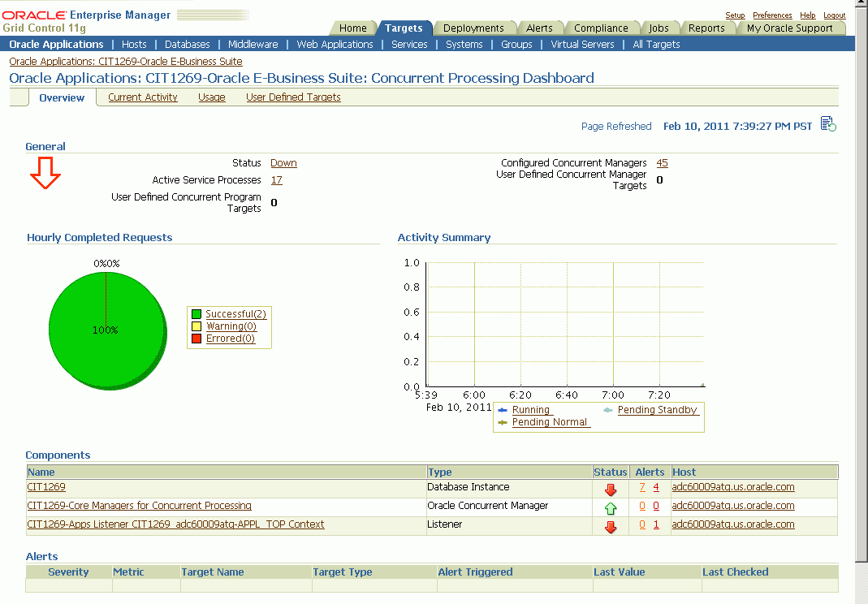The width and height of the screenshot is (868, 604).
Task: Click the Activity Summary chart area
Action: [565, 325]
